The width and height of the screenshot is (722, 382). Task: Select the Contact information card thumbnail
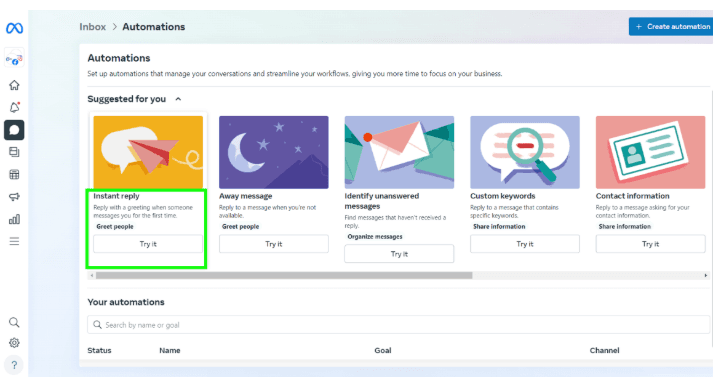(651, 152)
